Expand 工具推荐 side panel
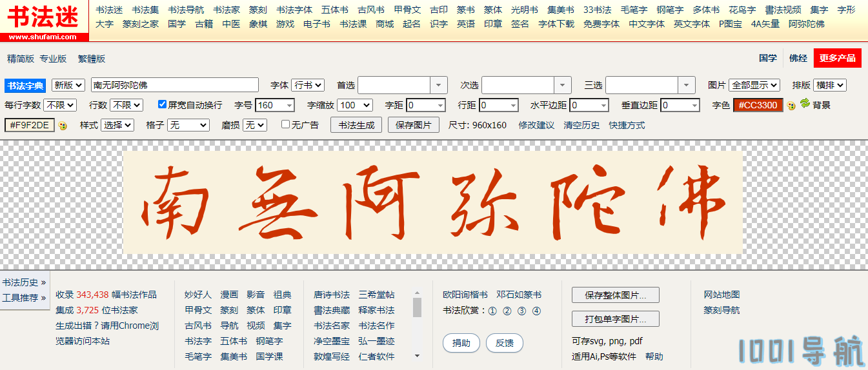Viewport: 868px width, 370px height. [24, 298]
